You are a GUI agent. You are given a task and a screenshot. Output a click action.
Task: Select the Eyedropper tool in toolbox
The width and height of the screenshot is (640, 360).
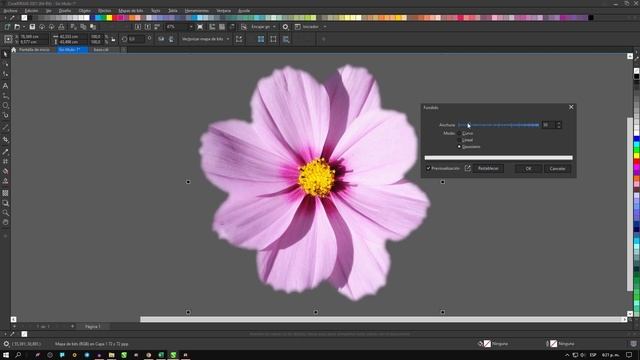(5, 151)
